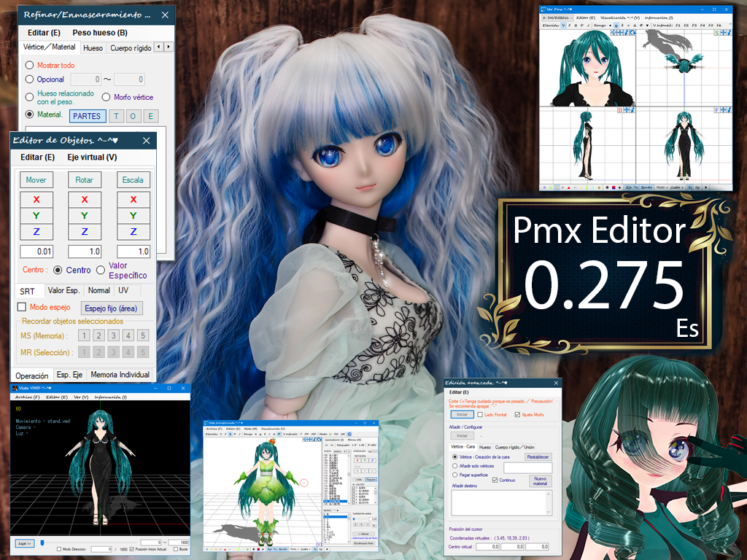Click the Restablecer button in Edición avanzada
Screen dimensions: 747x560
point(538,457)
